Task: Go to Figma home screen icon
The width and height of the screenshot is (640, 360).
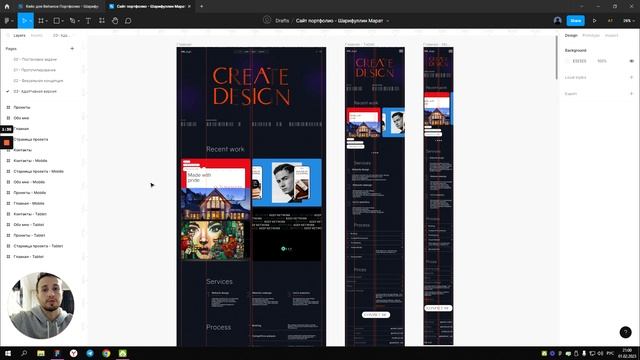Action: [7, 6]
